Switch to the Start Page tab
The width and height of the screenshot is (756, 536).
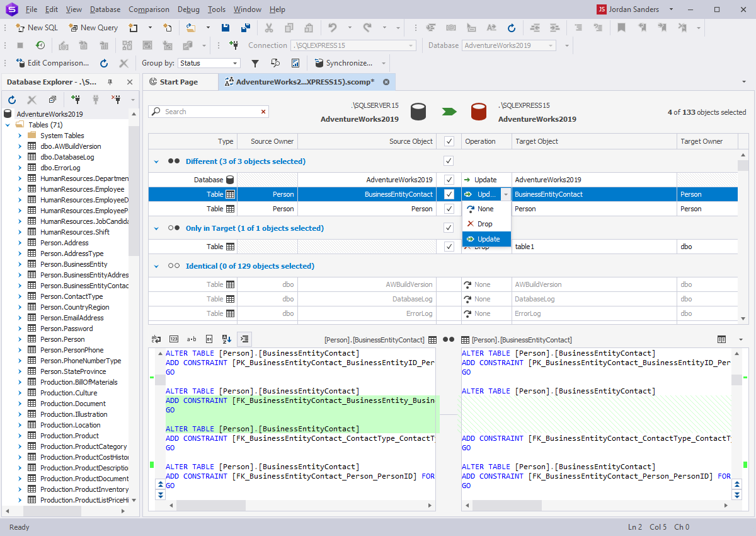tap(180, 81)
